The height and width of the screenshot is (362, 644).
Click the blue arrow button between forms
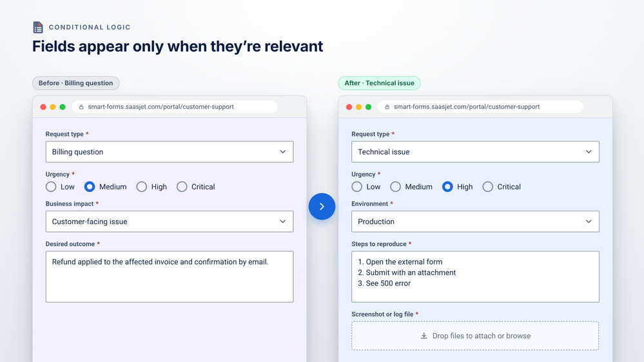[x=322, y=207]
